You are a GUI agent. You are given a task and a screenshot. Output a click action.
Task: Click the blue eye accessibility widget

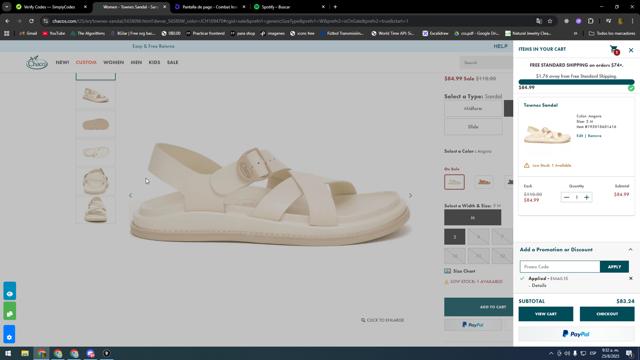click(x=9, y=291)
